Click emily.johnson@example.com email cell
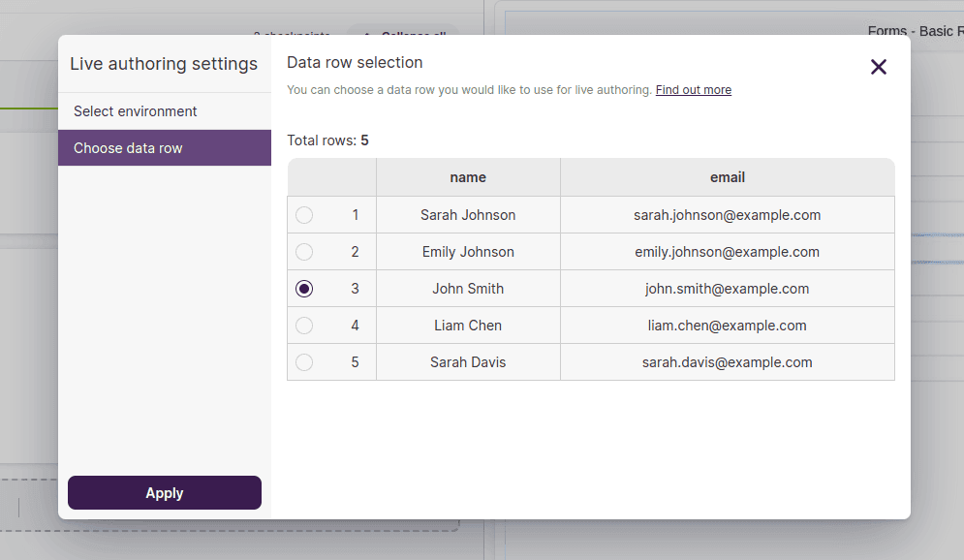 point(728,251)
